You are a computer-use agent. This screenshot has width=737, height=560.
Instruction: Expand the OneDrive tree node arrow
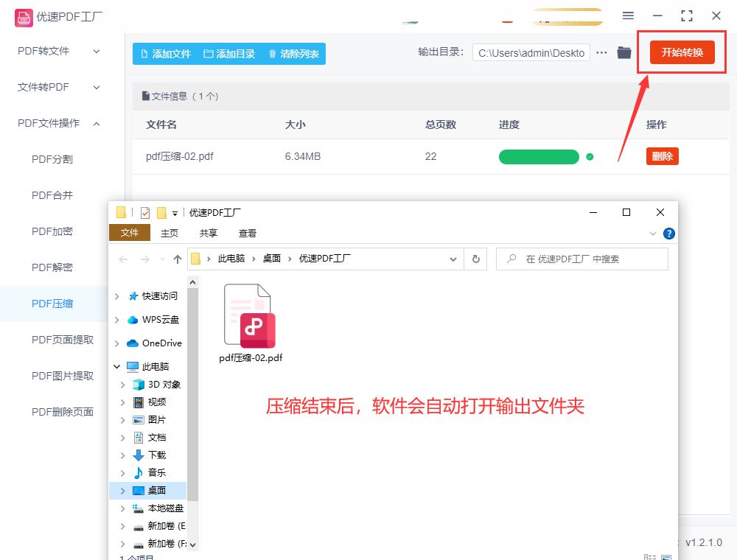coord(117,343)
